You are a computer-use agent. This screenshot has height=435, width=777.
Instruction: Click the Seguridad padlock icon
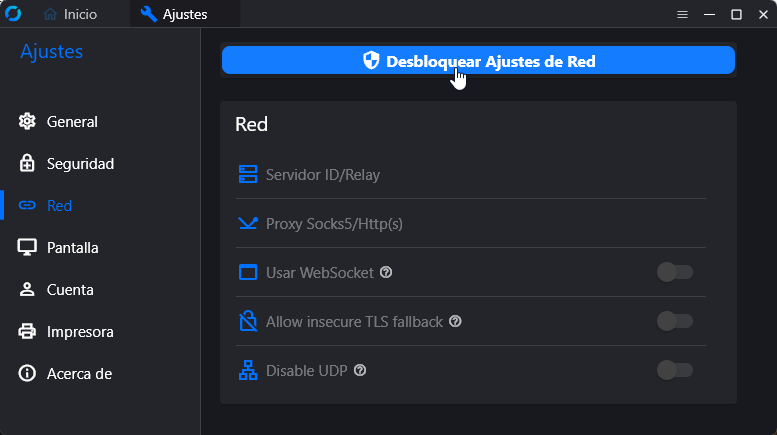(28, 164)
